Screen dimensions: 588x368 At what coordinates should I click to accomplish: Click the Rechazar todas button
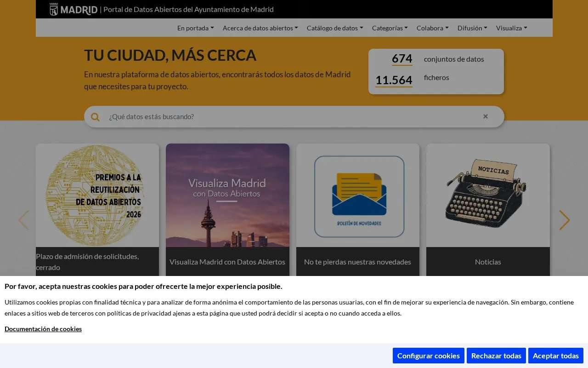click(x=496, y=356)
